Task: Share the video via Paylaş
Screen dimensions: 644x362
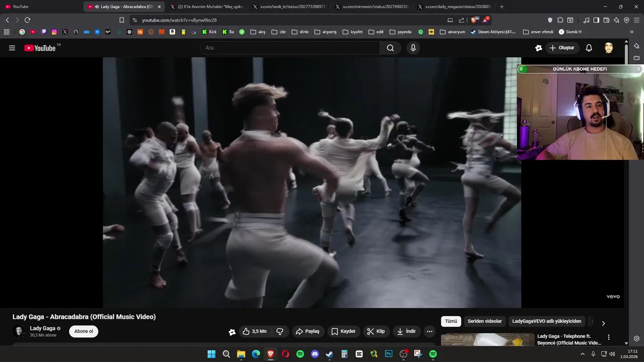Action: pos(308,331)
